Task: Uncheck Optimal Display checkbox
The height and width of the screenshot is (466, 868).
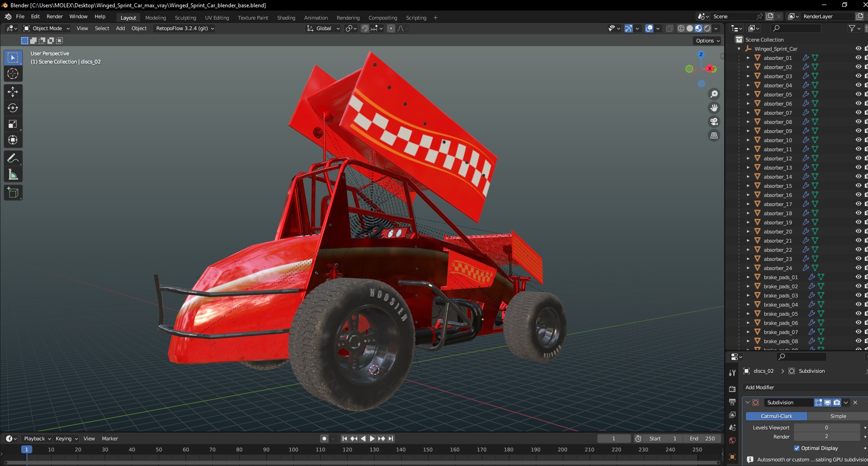Action: [797, 448]
